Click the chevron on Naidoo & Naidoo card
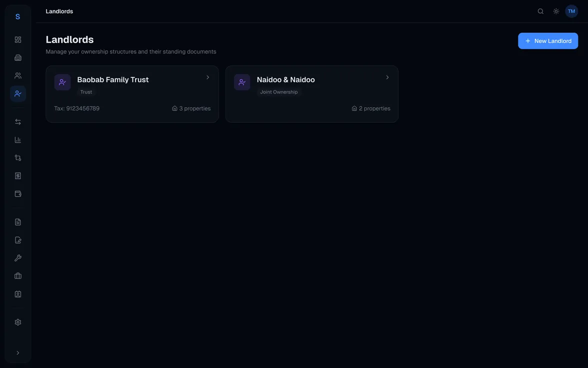 click(387, 77)
